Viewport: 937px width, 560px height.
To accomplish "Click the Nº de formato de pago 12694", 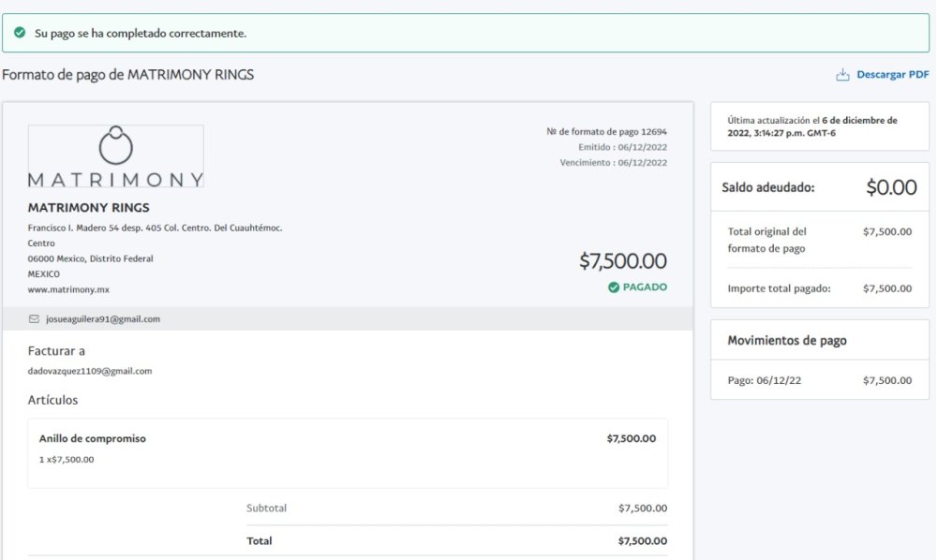I will [606, 131].
